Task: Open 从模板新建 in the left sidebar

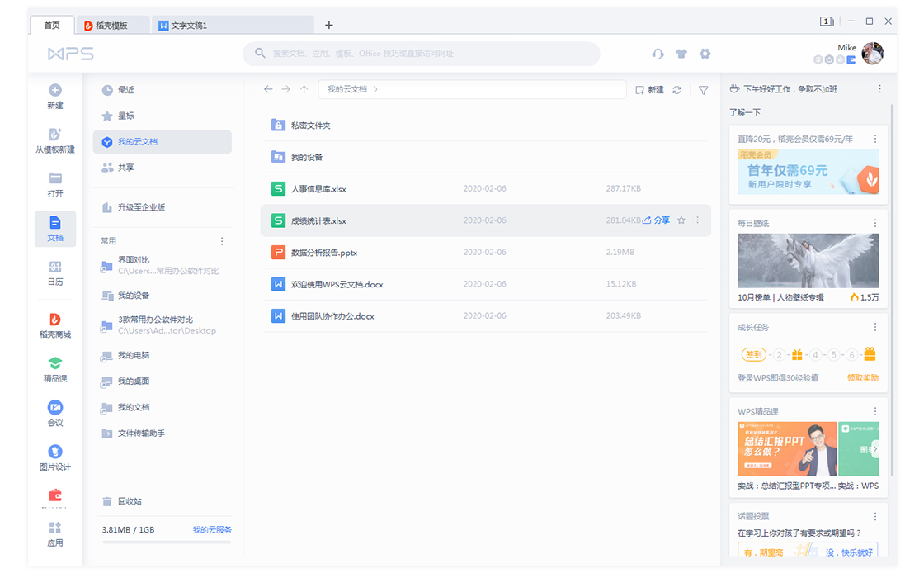Action: tap(54, 140)
